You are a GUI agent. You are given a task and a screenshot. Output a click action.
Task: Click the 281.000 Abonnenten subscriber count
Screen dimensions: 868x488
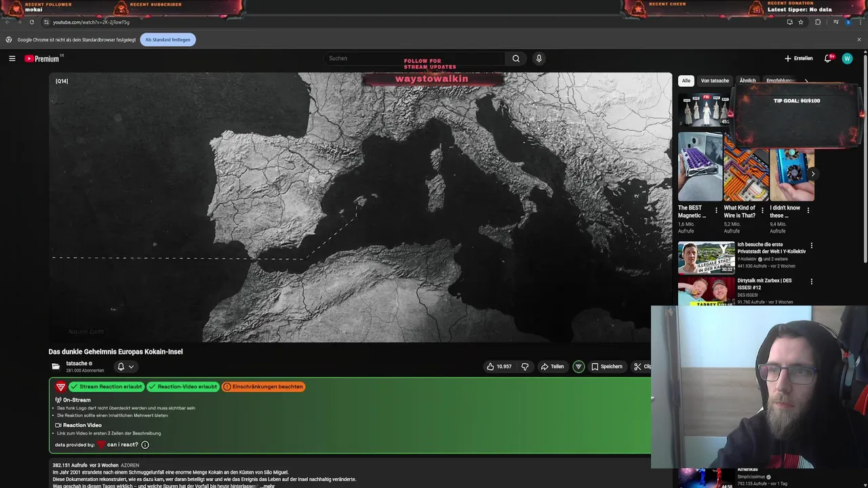[85, 371]
